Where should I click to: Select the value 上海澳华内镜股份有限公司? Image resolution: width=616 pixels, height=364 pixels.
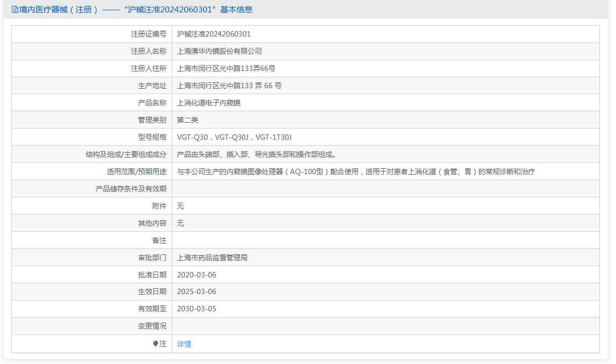(219, 51)
